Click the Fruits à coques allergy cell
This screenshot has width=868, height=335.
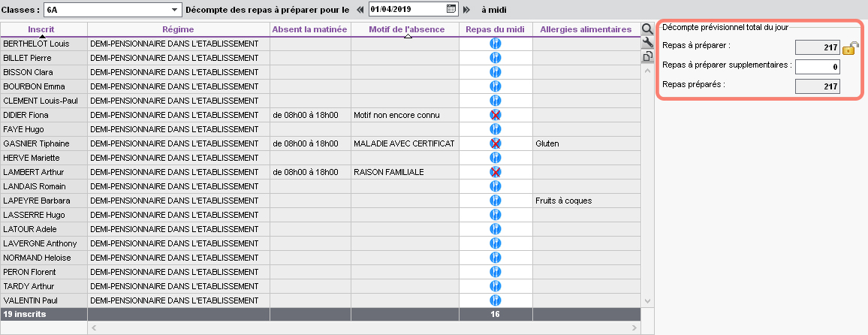pos(586,201)
